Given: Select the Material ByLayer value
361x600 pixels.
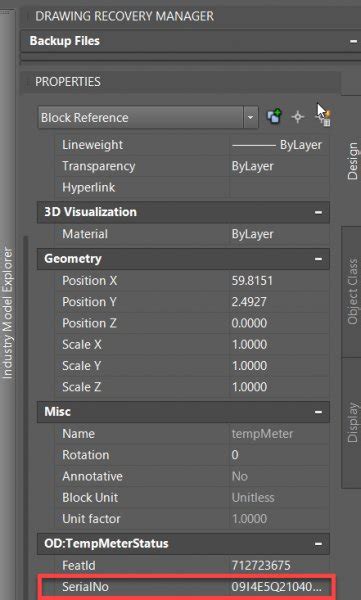Looking at the screenshot, I should (279, 234).
